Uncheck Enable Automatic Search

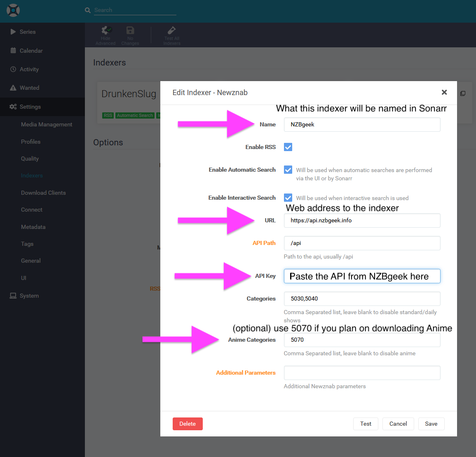tap(288, 170)
